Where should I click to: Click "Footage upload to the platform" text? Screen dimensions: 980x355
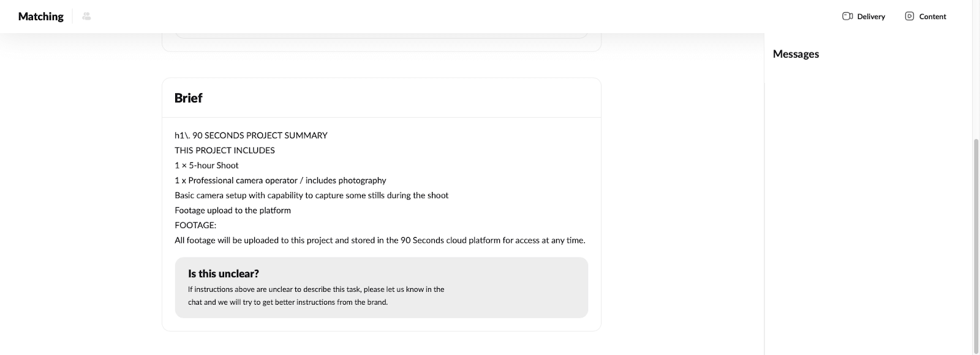point(233,210)
